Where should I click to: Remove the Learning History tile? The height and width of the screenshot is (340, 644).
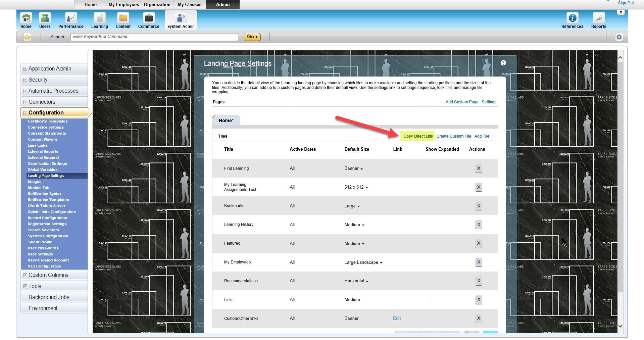(479, 225)
